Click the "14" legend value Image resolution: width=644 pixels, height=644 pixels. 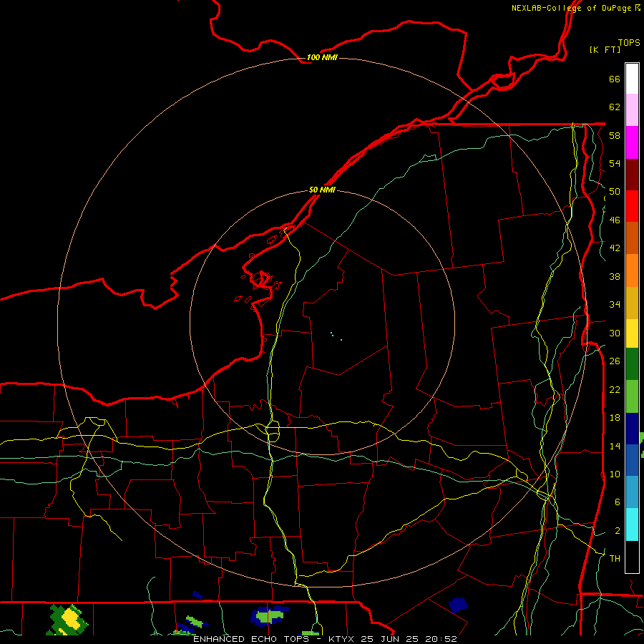click(x=615, y=446)
